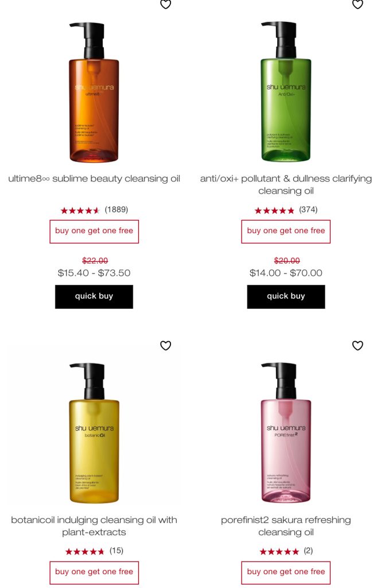This screenshot has width=381, height=588.
Task: Open the orange ultime8 bottle image
Action: click(x=94, y=92)
